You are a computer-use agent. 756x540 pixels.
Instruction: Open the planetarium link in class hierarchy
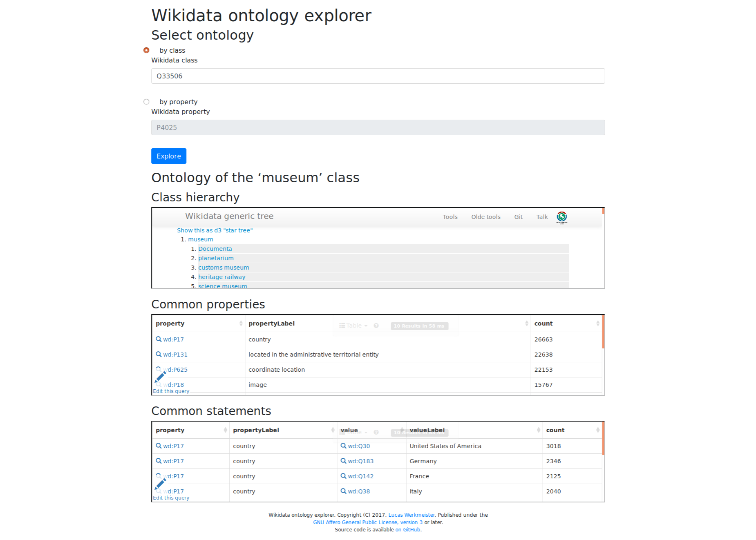pyautogui.click(x=216, y=258)
